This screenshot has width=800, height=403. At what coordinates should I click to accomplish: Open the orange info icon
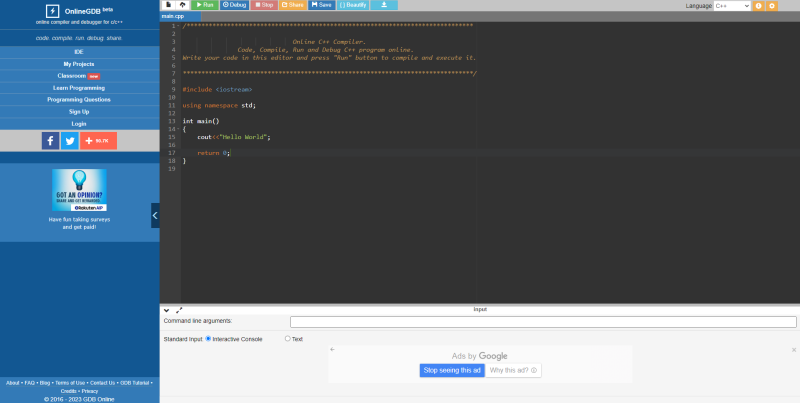pos(758,6)
